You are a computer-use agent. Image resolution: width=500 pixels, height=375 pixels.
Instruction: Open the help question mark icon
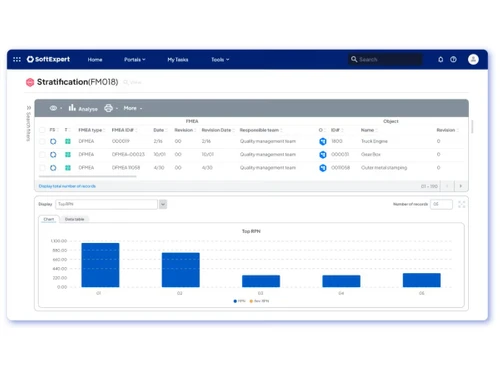(453, 59)
